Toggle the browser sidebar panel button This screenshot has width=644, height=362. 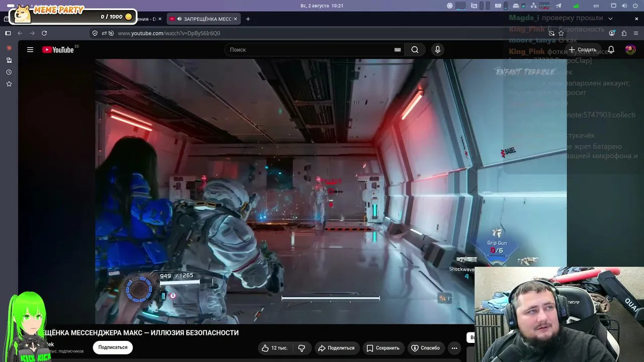click(x=8, y=33)
